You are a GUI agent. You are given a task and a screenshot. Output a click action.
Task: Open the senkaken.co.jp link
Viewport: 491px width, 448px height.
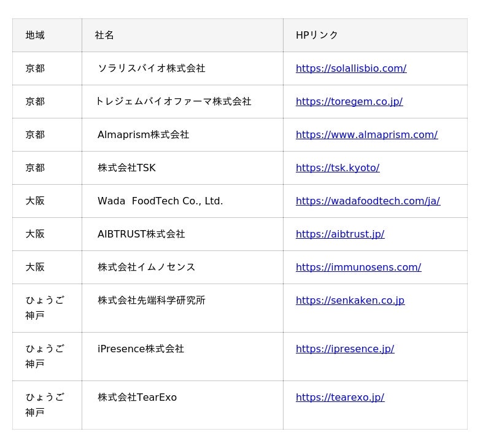click(350, 300)
